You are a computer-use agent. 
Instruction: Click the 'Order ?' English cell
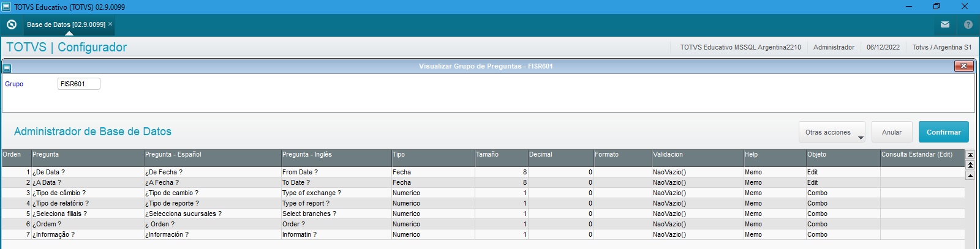336,224
